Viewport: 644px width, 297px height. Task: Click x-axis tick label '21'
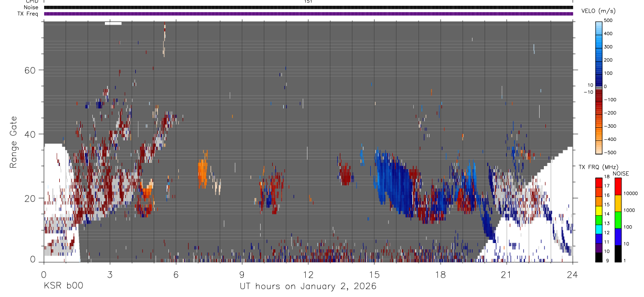[507, 274]
